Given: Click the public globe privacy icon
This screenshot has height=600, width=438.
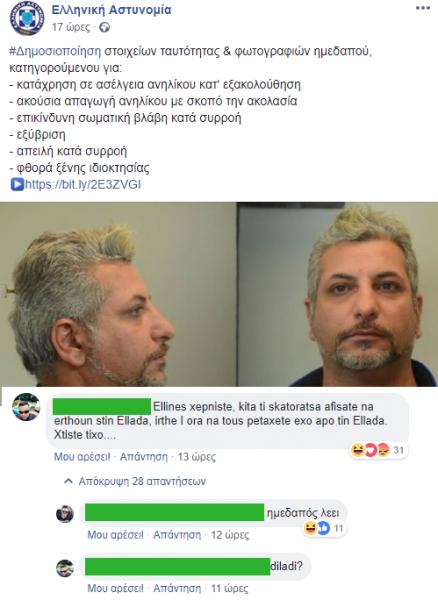Looking at the screenshot, I should pos(104,27).
